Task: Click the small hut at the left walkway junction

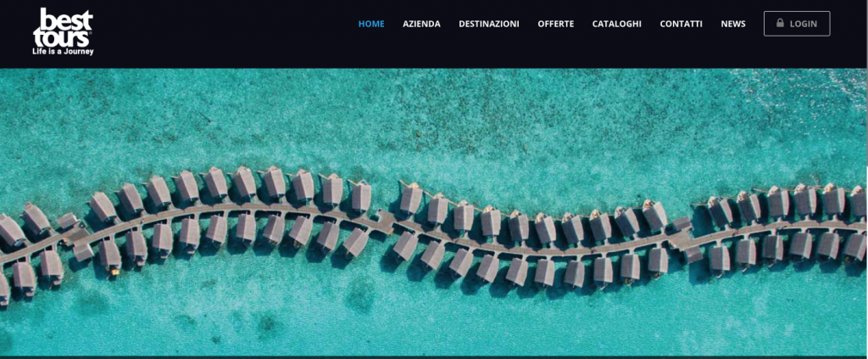Action: point(68,221)
